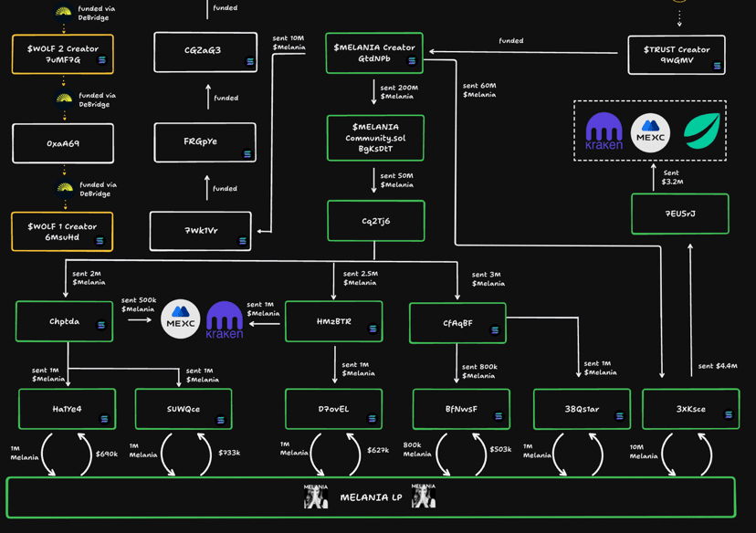756x533 pixels.
Task: Select the 0xaA69 wallet node
Action: pyautogui.click(x=63, y=143)
